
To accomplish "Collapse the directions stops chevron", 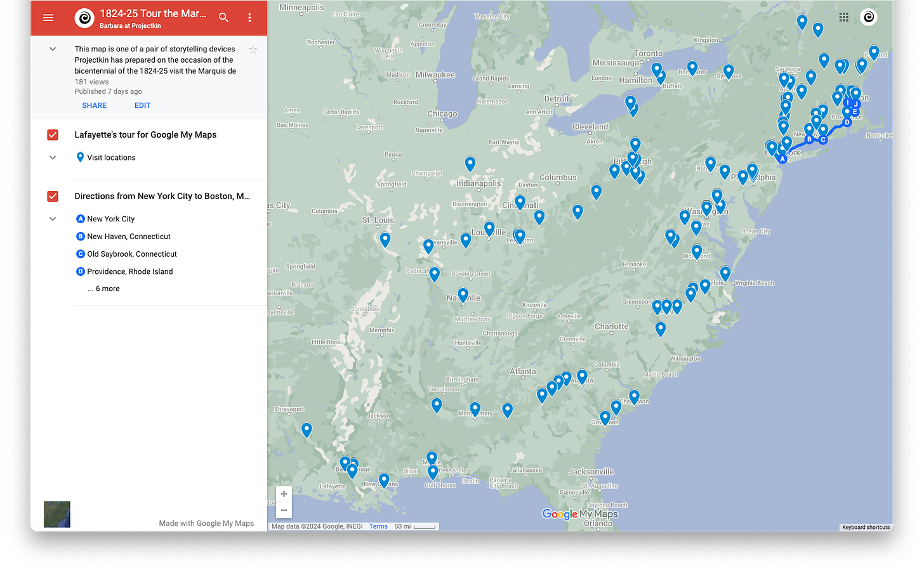I will click(x=53, y=219).
